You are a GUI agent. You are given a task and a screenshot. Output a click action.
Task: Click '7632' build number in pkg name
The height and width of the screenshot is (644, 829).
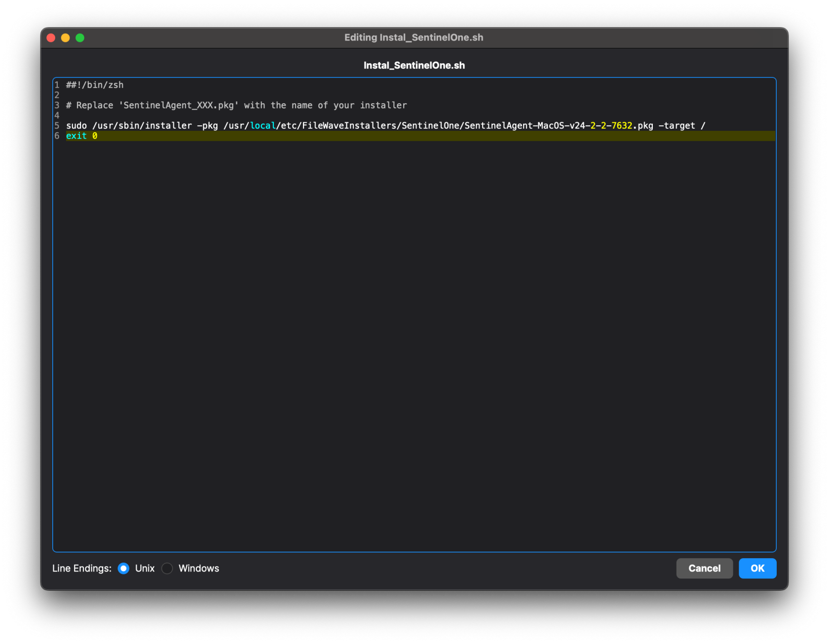(x=622, y=125)
